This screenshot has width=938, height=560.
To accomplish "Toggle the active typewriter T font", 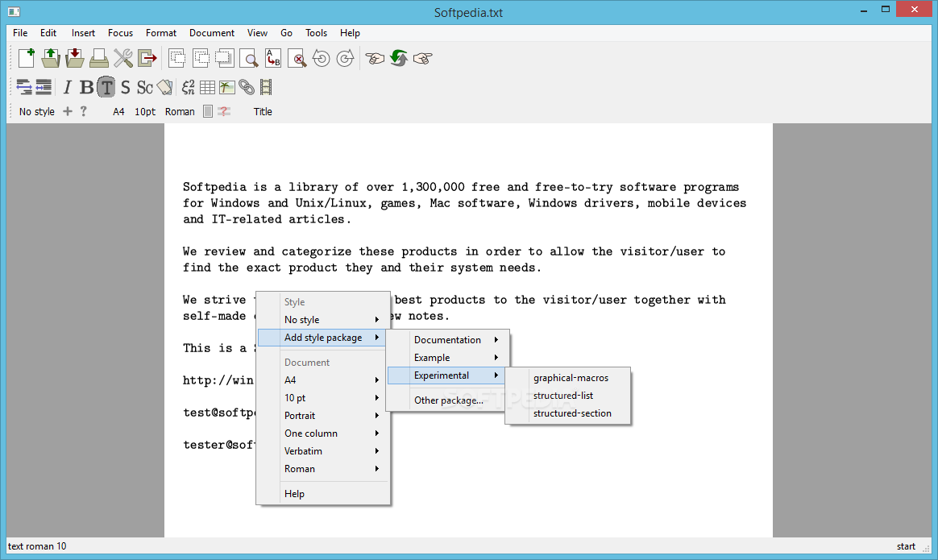I will 106,87.
